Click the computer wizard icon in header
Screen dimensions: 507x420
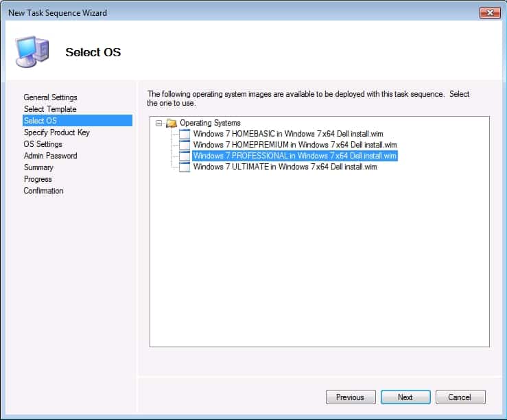(x=32, y=51)
